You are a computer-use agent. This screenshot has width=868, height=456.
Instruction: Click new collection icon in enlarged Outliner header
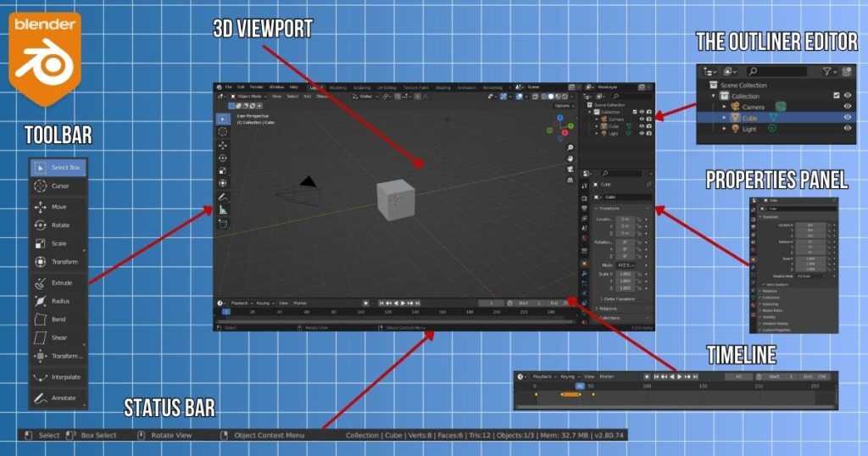point(847,71)
